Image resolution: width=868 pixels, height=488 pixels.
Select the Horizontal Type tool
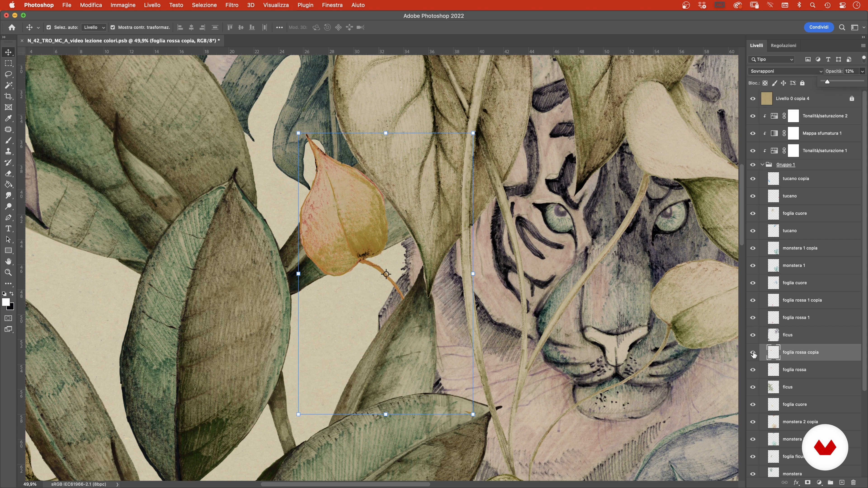click(x=8, y=229)
